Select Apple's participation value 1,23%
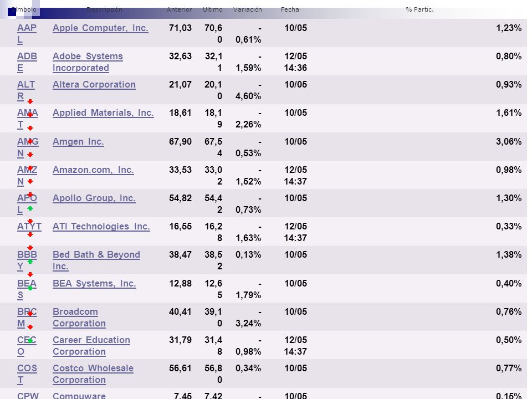 509,28
